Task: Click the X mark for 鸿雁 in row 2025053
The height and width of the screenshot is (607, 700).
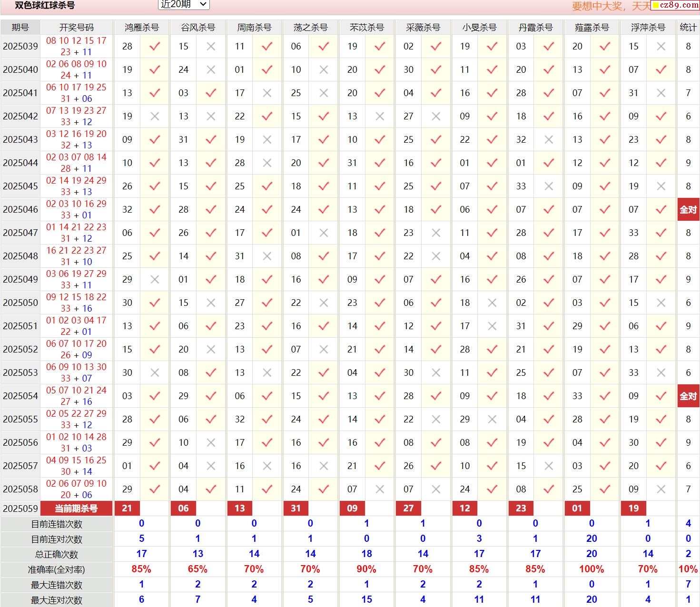Action: [x=155, y=373]
